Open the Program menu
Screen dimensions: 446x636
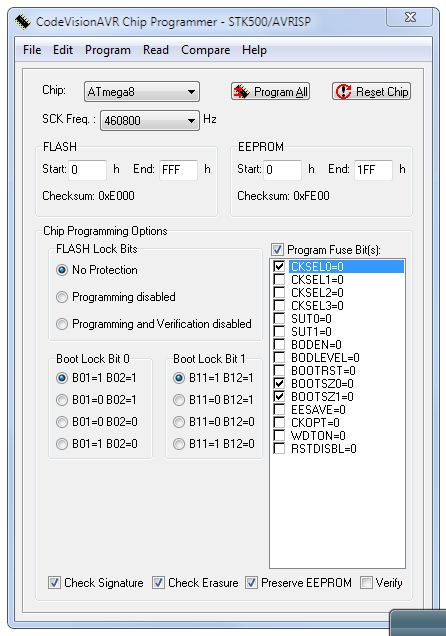pyautogui.click(x=108, y=50)
